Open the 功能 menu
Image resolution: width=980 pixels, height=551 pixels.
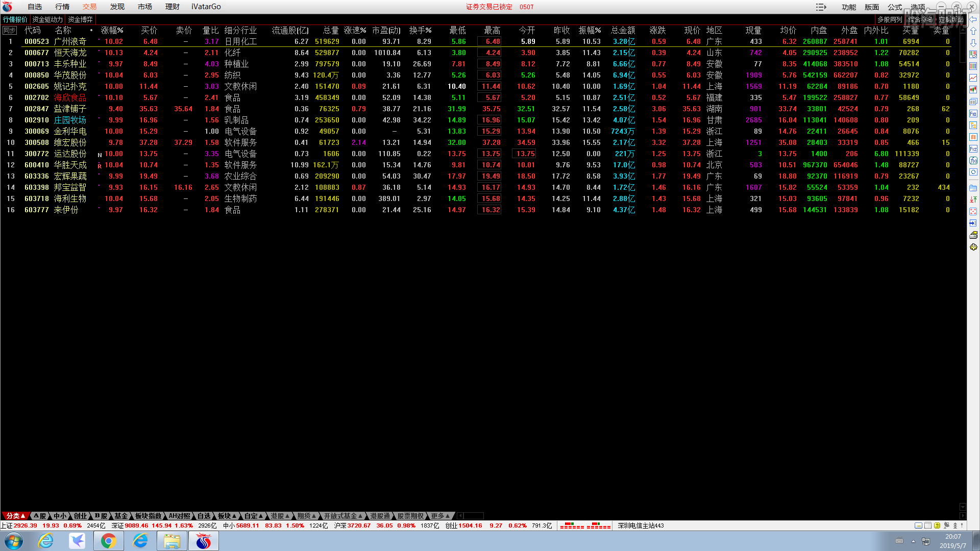[849, 7]
